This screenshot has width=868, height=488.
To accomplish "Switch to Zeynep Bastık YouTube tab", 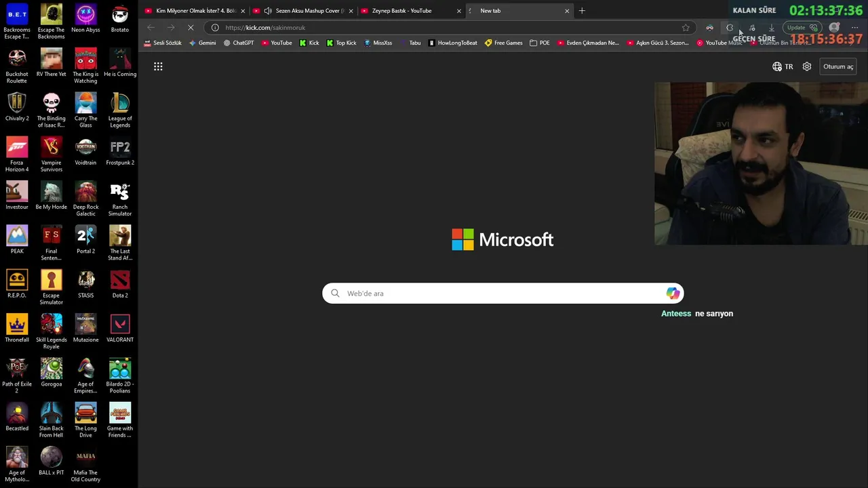I will (x=411, y=11).
